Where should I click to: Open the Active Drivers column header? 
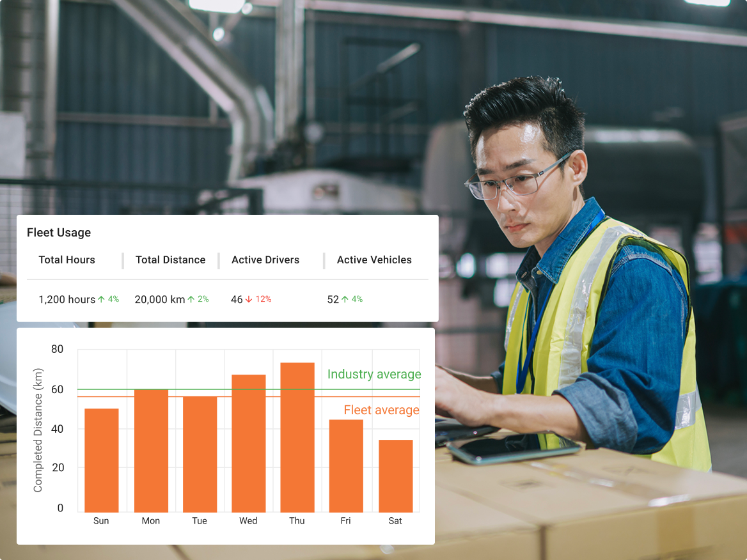265,260
